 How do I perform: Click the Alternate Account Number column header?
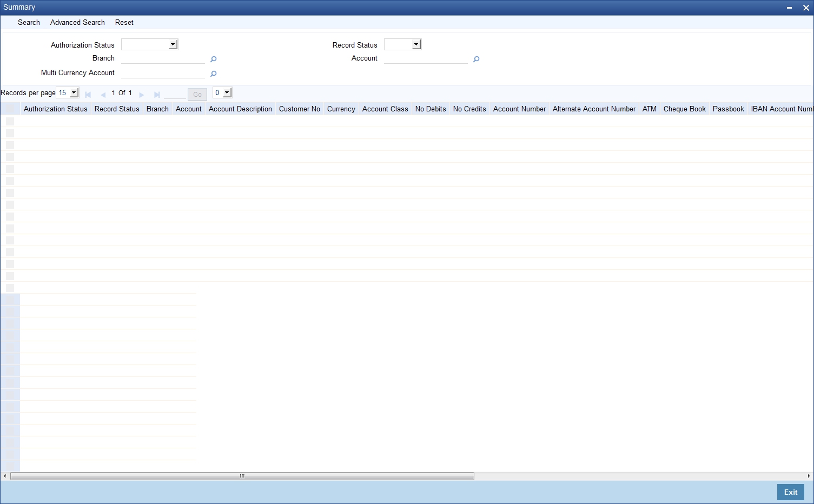point(594,109)
